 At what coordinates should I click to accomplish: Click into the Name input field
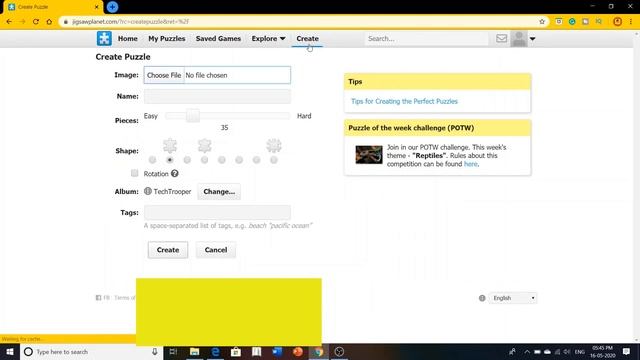pos(217,96)
